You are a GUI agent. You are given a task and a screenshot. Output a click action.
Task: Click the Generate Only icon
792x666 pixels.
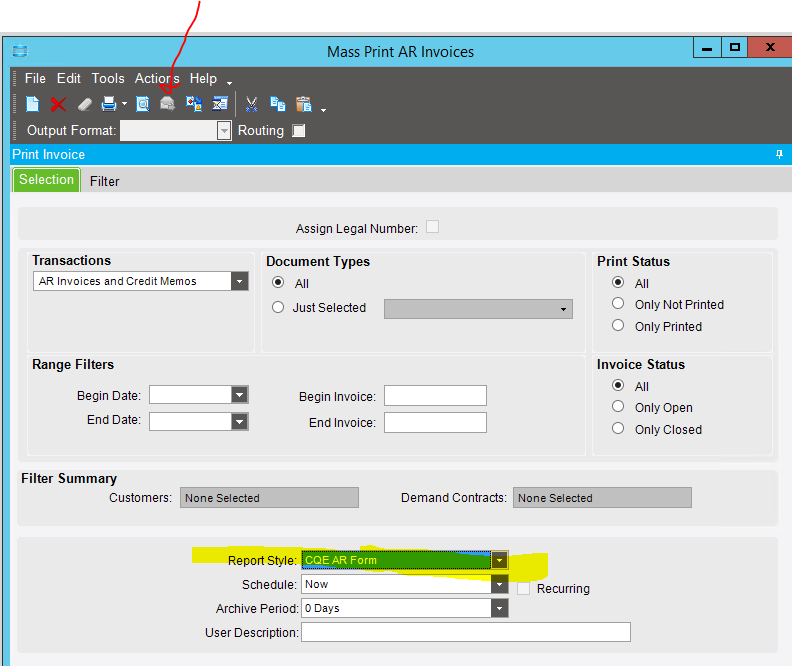[194, 104]
